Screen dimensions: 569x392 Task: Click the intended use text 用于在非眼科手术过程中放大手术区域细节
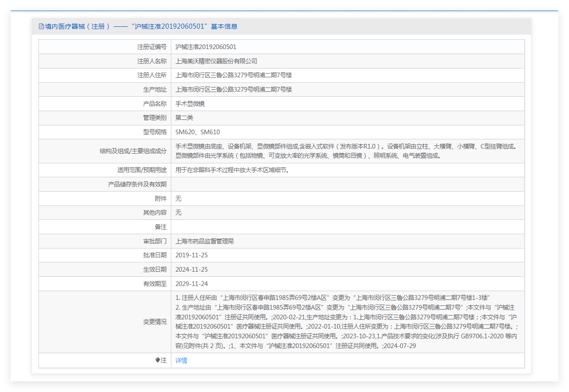[x=232, y=170]
